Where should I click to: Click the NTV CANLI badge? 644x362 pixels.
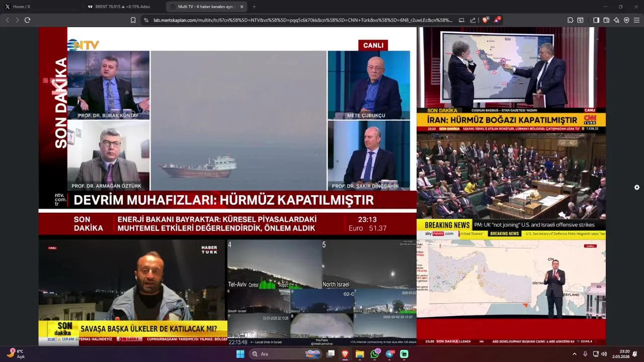tap(373, 45)
